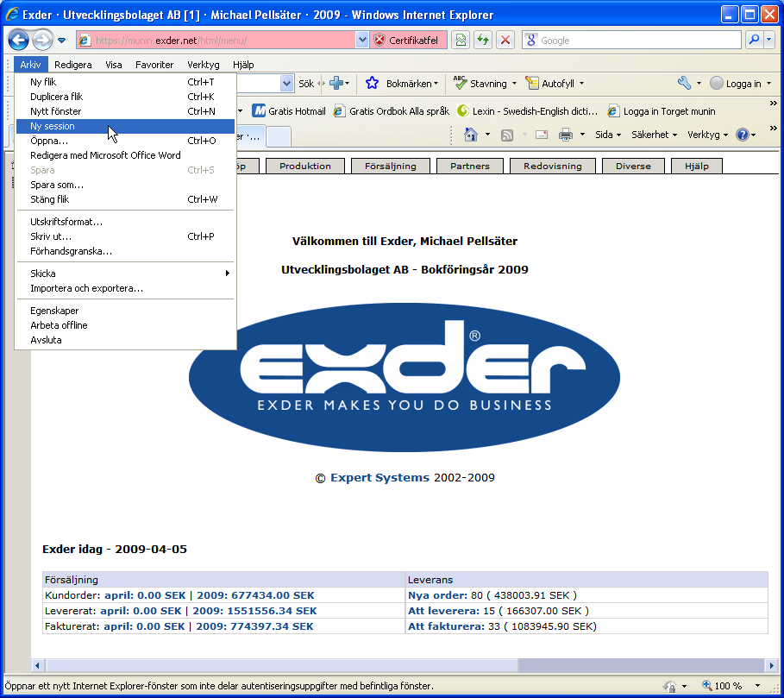Select Utskriftsformat... menu entry
784x698 pixels.
click(126, 222)
